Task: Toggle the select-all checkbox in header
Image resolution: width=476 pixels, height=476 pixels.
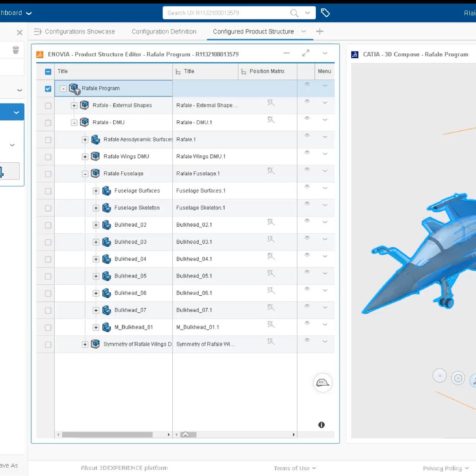Action: tap(48, 72)
